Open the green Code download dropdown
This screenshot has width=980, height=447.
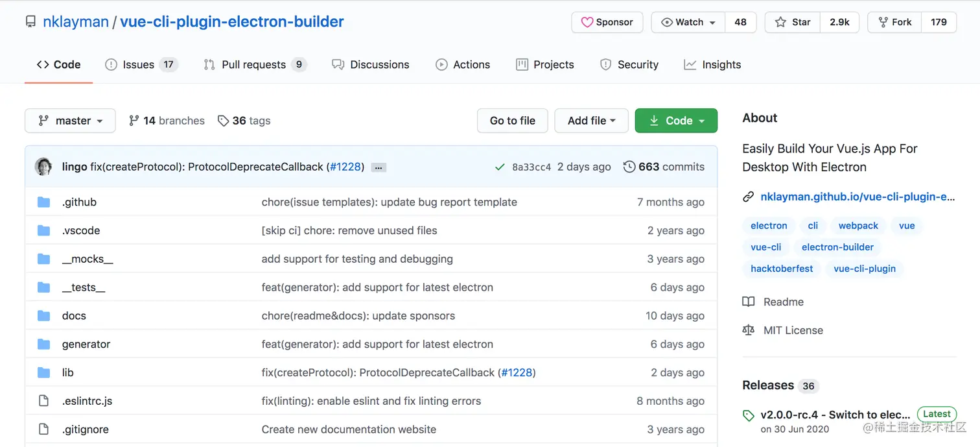click(676, 121)
